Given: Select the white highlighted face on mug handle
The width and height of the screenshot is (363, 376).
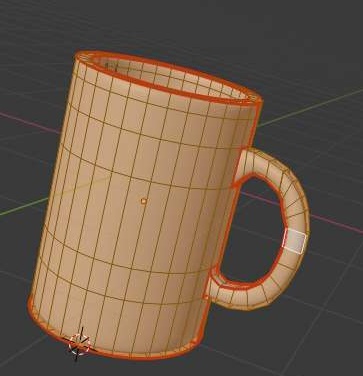Looking at the screenshot, I should coord(294,241).
